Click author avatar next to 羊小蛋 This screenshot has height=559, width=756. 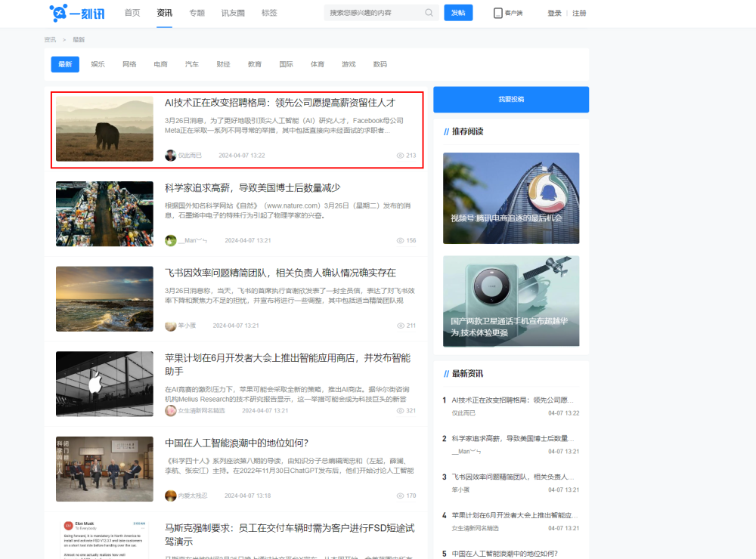coord(170,326)
